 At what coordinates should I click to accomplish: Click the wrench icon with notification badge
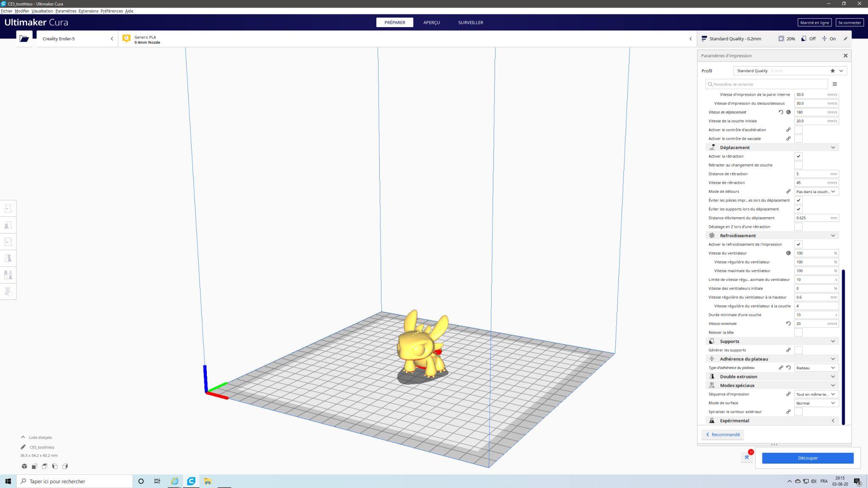coord(747,457)
